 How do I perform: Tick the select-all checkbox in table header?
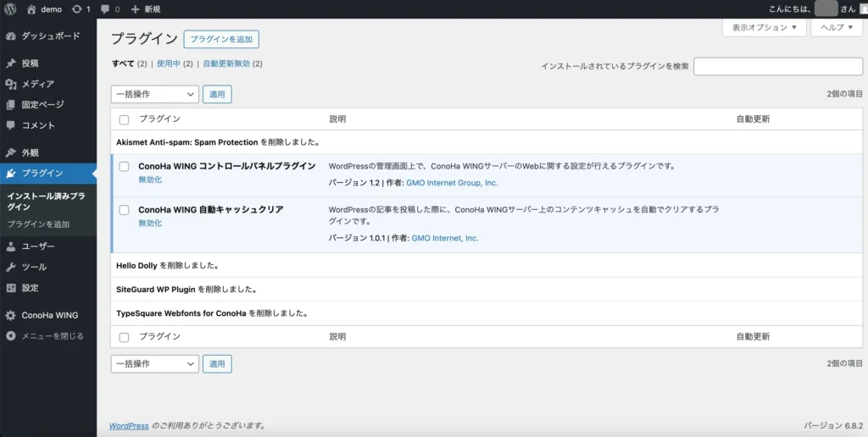pyautogui.click(x=124, y=120)
